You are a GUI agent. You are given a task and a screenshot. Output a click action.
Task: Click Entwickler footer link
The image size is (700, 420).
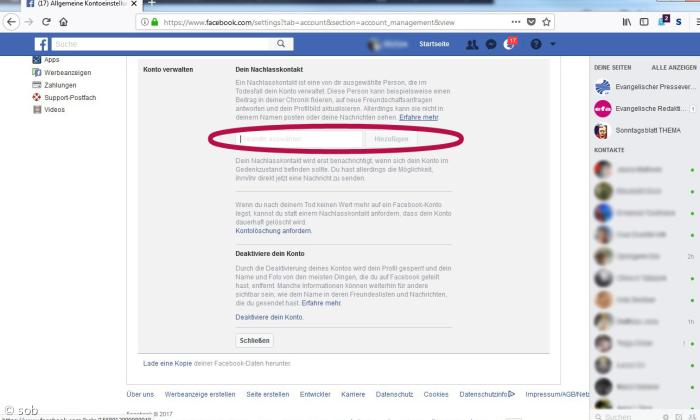[x=315, y=395]
